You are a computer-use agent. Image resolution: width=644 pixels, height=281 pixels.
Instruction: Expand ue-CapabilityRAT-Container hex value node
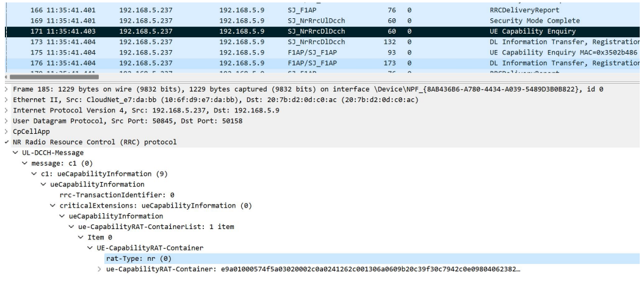(x=100, y=269)
